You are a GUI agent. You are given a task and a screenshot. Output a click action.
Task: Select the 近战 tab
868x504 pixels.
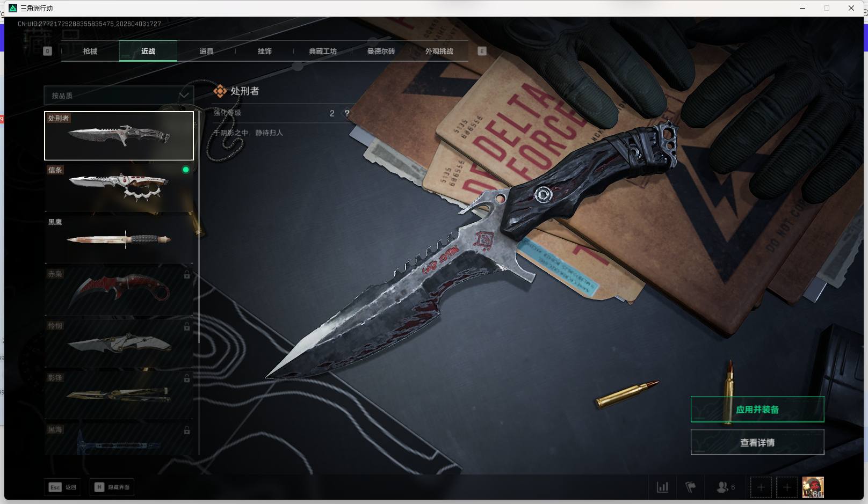point(148,51)
